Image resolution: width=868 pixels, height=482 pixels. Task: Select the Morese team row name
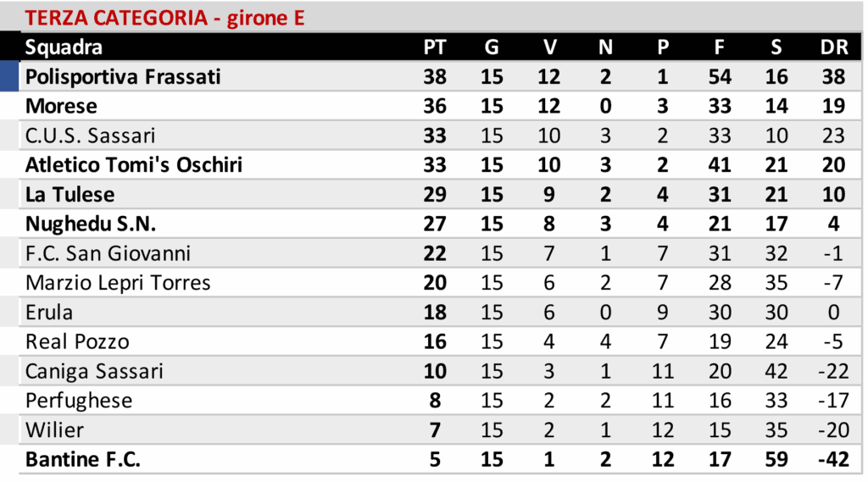61,106
